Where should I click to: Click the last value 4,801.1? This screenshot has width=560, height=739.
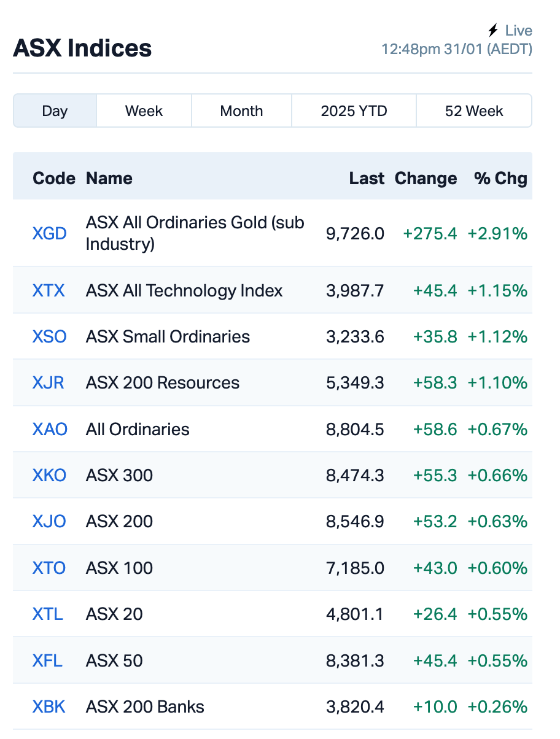(x=356, y=614)
